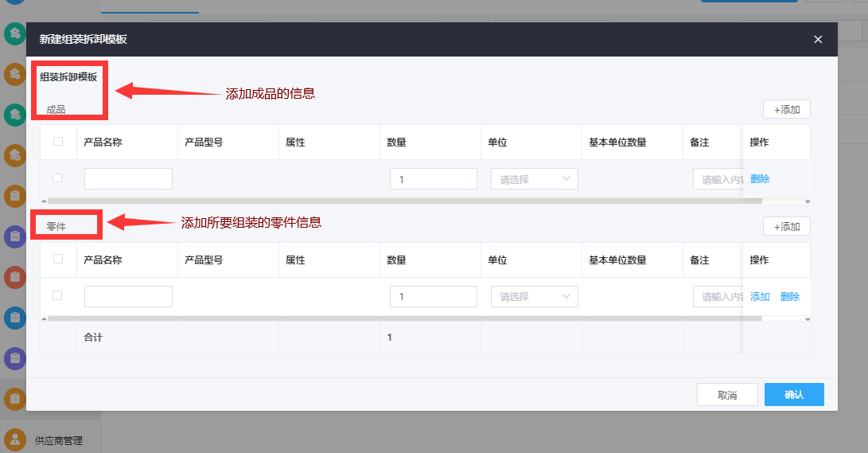868x453 pixels.
Task: Click horizontal scrollbar of 零件 table
Action: [x=405, y=318]
